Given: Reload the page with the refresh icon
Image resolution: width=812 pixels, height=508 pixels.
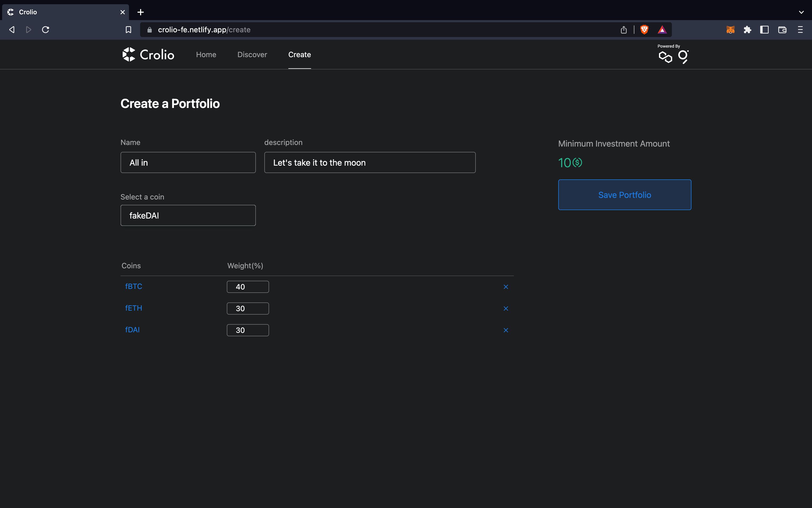Looking at the screenshot, I should coord(46,30).
